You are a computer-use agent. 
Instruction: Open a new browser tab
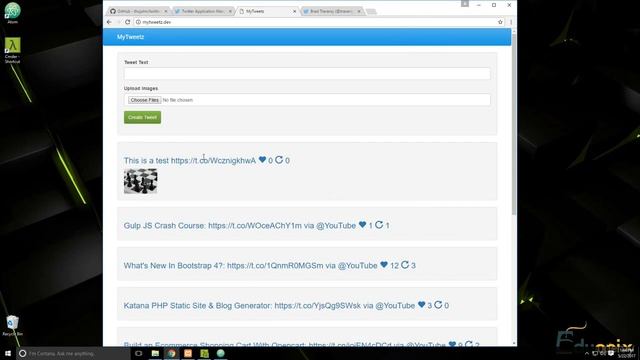371,11
